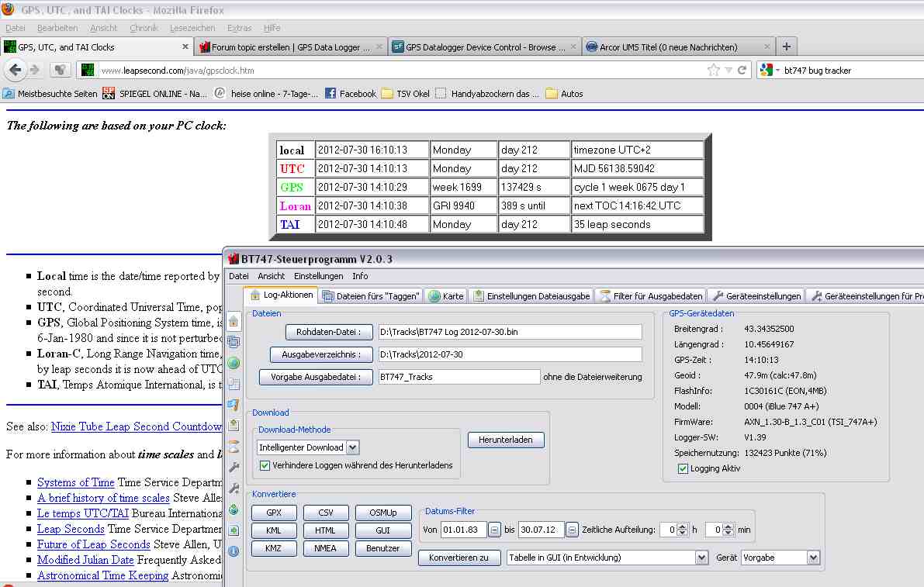924x587 pixels.
Task: Open the Leap Seconds link
Action: pyautogui.click(x=71, y=529)
